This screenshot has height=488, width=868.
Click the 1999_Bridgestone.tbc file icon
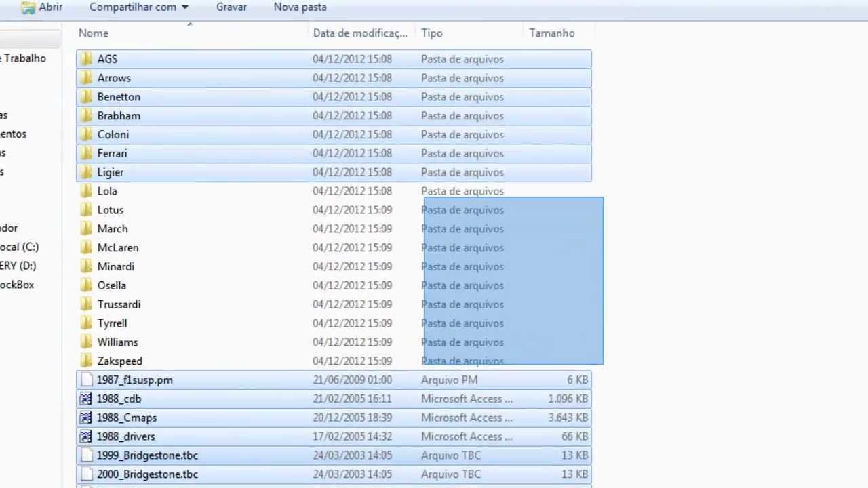[x=85, y=456]
